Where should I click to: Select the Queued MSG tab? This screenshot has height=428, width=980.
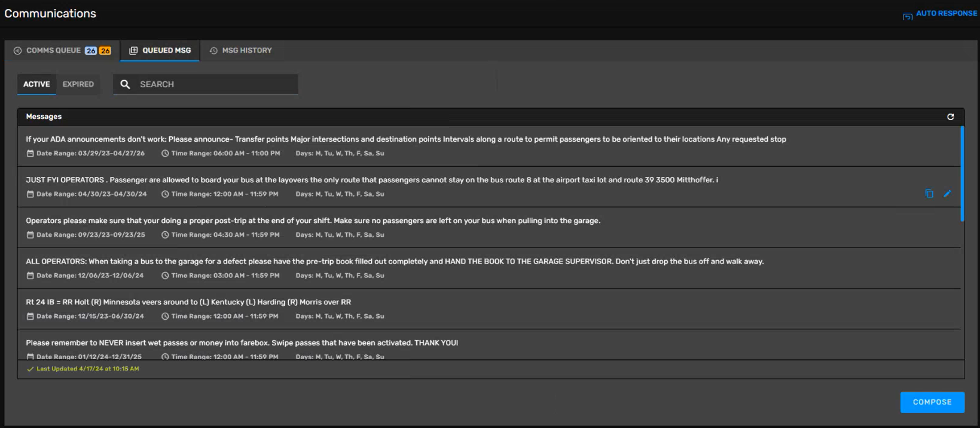click(x=166, y=51)
